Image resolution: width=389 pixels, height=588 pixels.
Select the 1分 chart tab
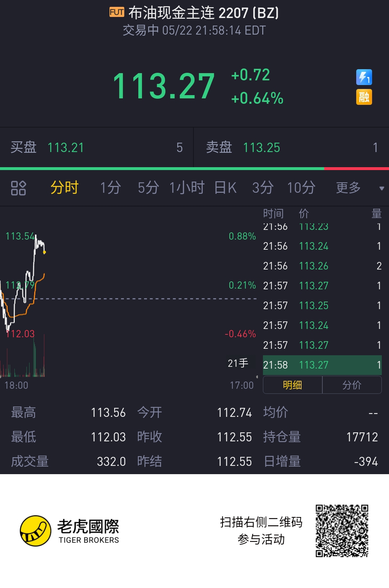coord(110,188)
